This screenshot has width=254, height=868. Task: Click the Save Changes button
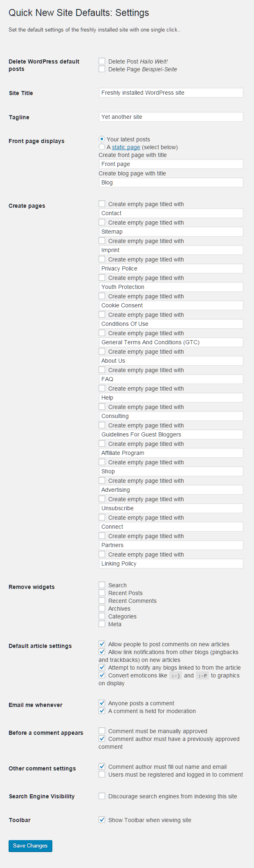(x=30, y=846)
